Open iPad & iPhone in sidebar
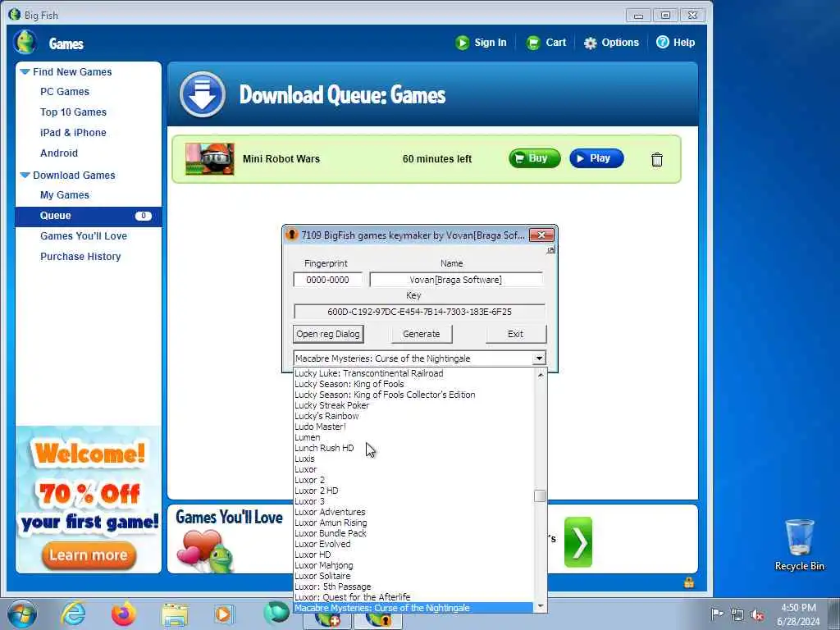The height and width of the screenshot is (630, 840). point(73,132)
